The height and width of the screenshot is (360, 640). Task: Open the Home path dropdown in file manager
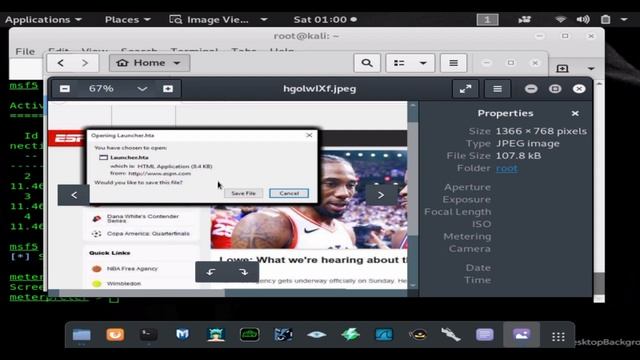pyautogui.click(x=149, y=63)
